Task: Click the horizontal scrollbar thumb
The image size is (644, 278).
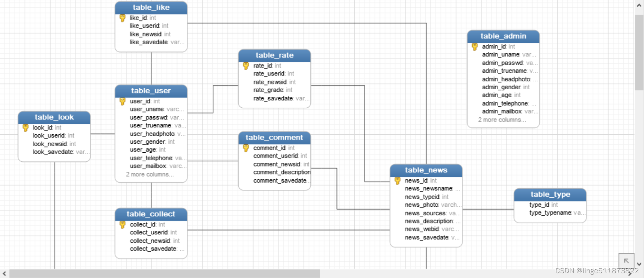Action: tap(165, 274)
